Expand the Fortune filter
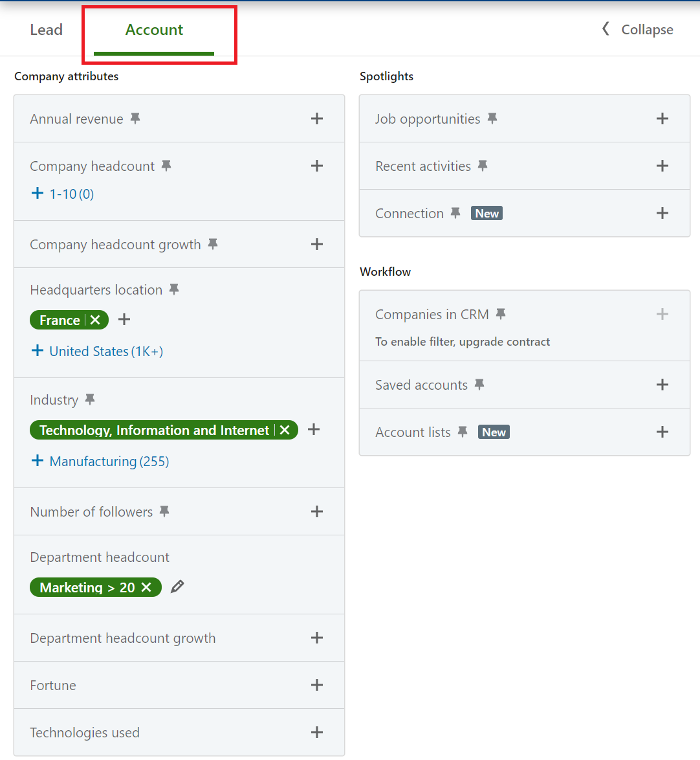This screenshot has height=760, width=700. point(317,685)
